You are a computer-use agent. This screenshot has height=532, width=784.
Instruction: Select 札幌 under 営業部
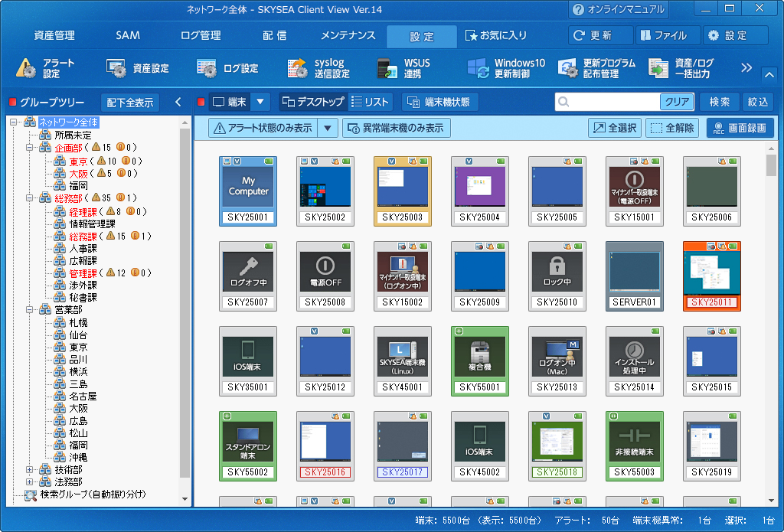point(79,323)
